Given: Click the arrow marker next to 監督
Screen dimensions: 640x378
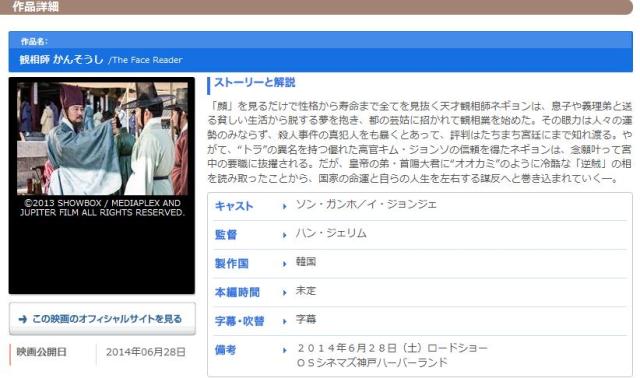Looking at the screenshot, I should pos(284,235).
